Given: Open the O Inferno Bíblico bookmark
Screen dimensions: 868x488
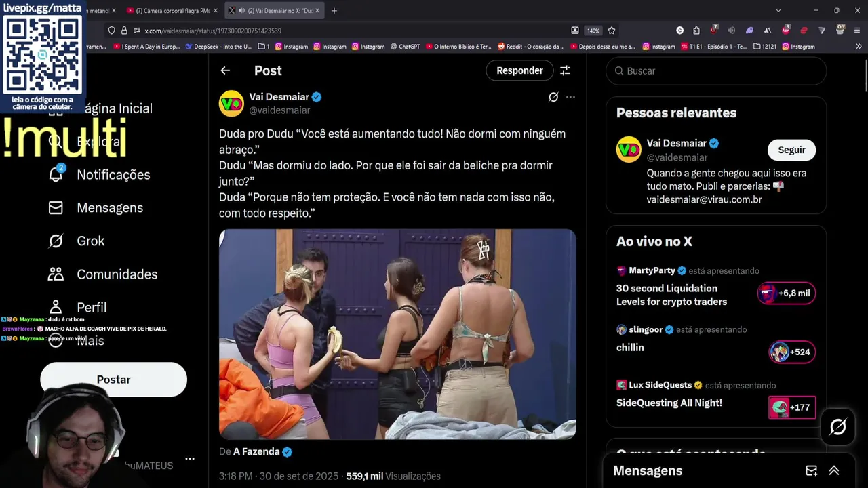Looking at the screenshot, I should pos(458,47).
